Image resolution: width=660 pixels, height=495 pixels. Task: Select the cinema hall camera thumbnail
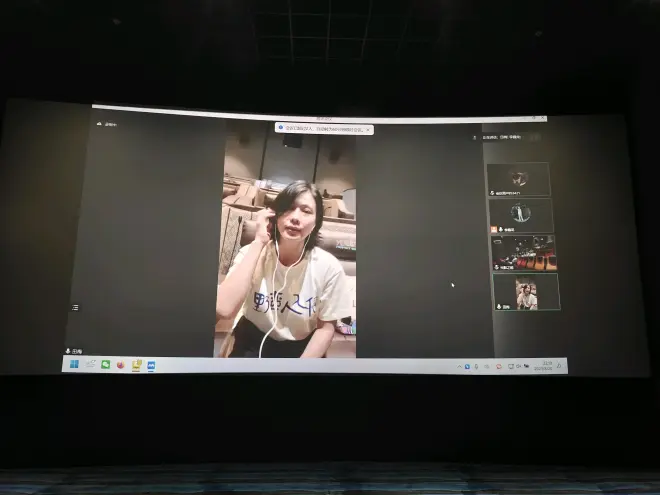click(523, 252)
